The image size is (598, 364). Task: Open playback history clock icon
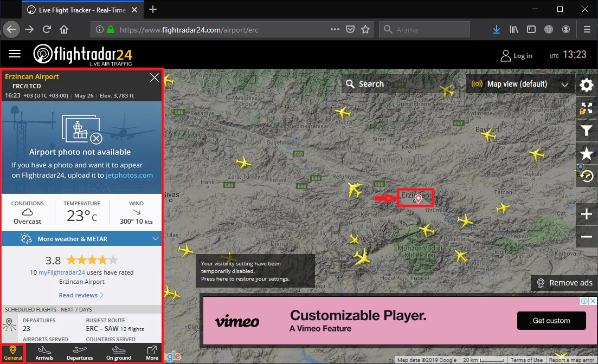tap(586, 175)
